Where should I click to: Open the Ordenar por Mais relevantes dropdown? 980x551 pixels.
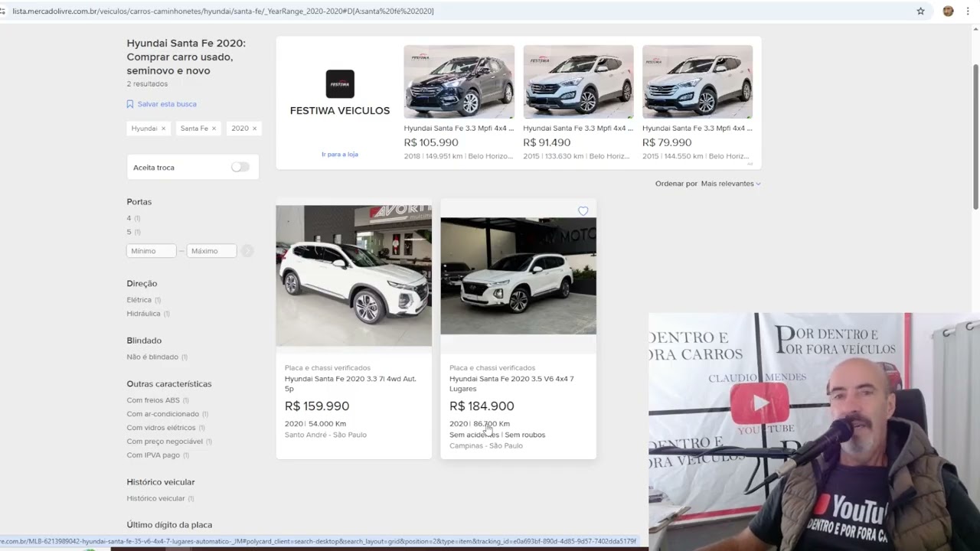click(x=730, y=184)
